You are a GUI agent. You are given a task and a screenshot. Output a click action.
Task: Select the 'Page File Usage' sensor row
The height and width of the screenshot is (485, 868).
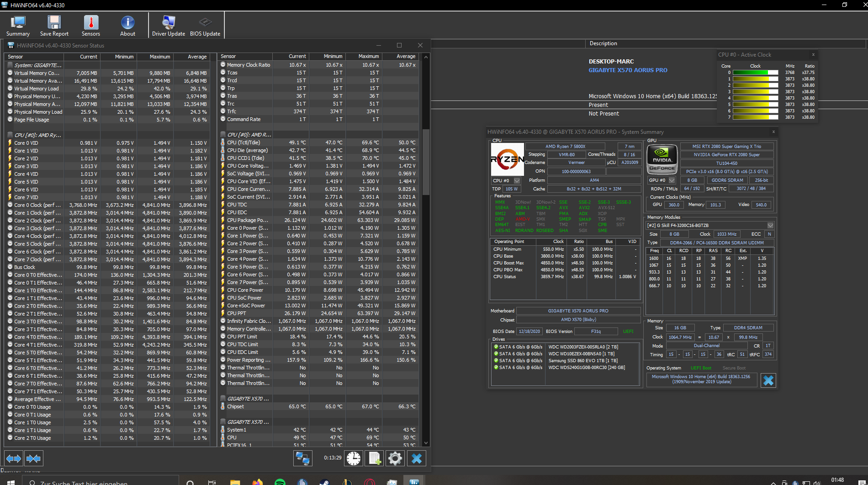point(108,120)
